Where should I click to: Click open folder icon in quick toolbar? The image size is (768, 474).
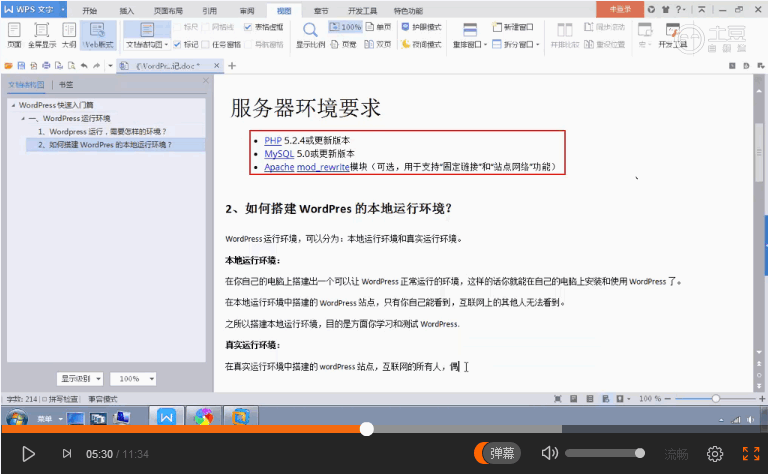(8, 66)
